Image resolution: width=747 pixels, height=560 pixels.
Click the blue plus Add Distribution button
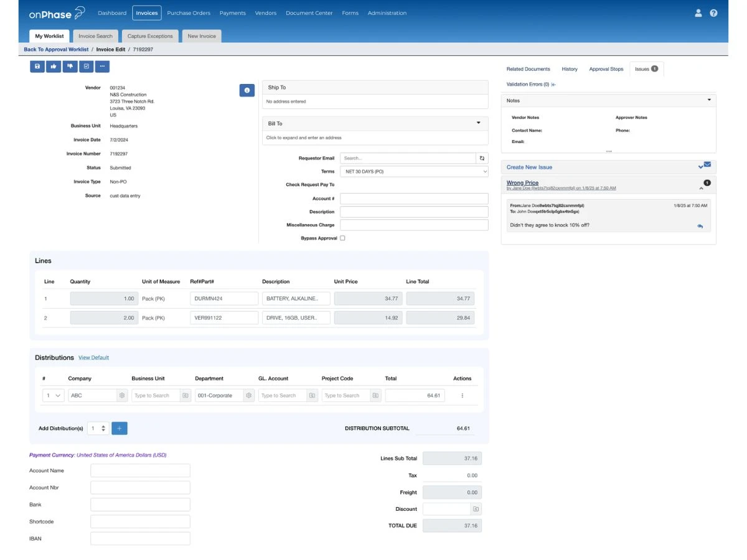120,428
